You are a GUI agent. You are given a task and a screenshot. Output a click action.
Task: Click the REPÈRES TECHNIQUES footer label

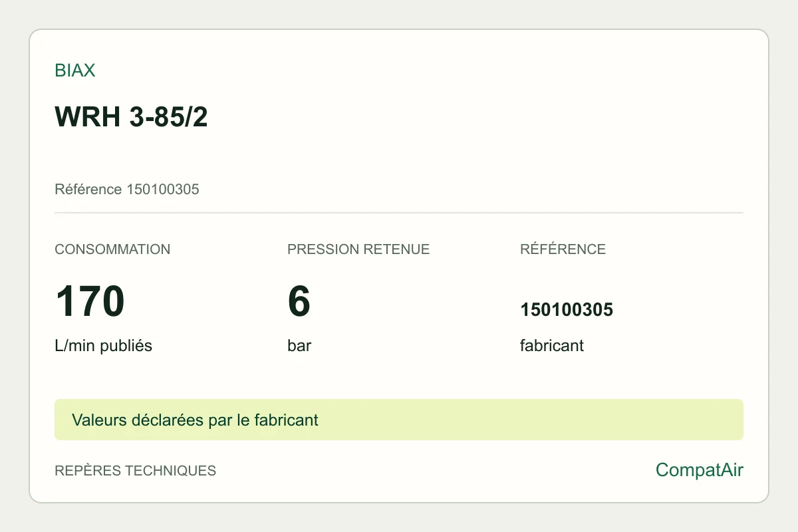coord(135,471)
